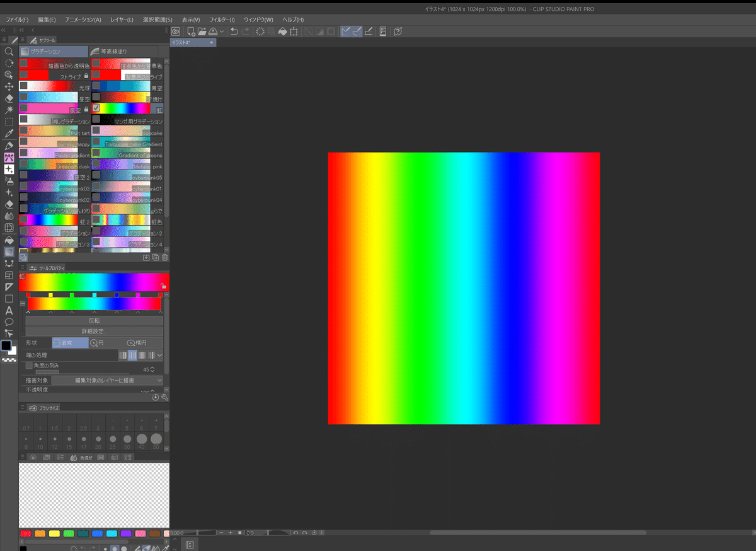This screenshot has height=551, width=756.
Task: Open 詳細設定 gradient settings
Action: click(94, 331)
